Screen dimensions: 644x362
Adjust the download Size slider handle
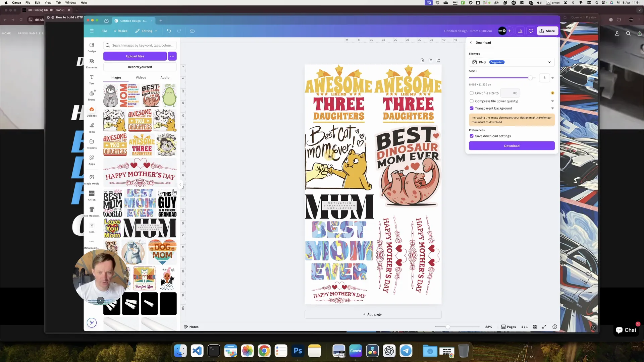[x=530, y=78]
